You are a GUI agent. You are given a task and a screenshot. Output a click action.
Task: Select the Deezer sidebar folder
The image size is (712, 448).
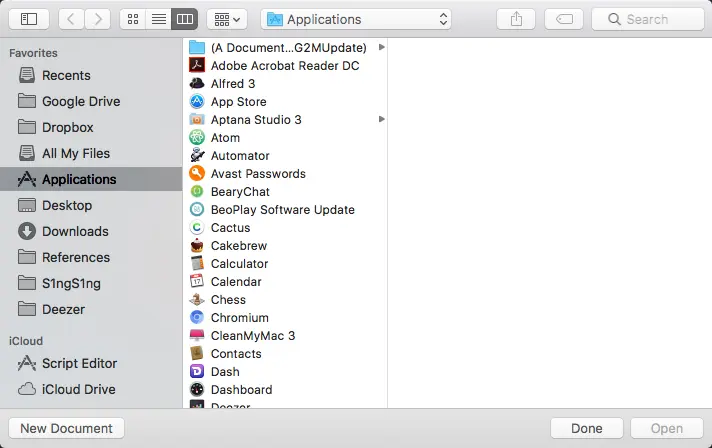tap(91, 309)
